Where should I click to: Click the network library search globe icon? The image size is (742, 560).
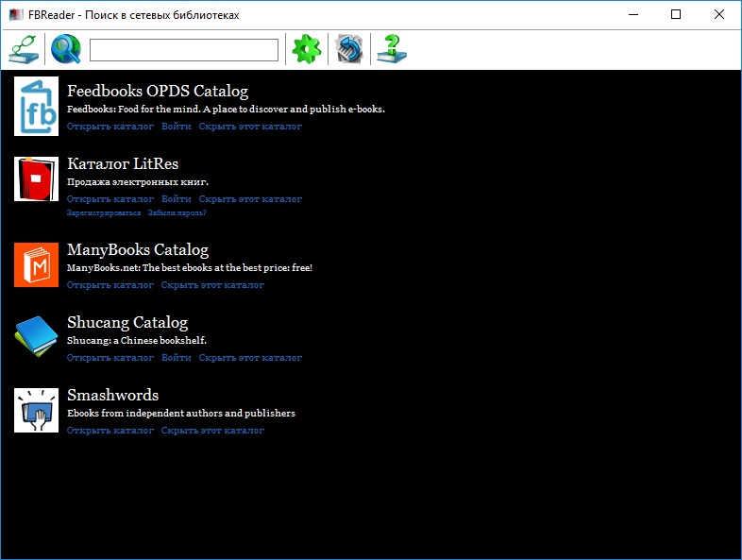pyautogui.click(x=66, y=49)
